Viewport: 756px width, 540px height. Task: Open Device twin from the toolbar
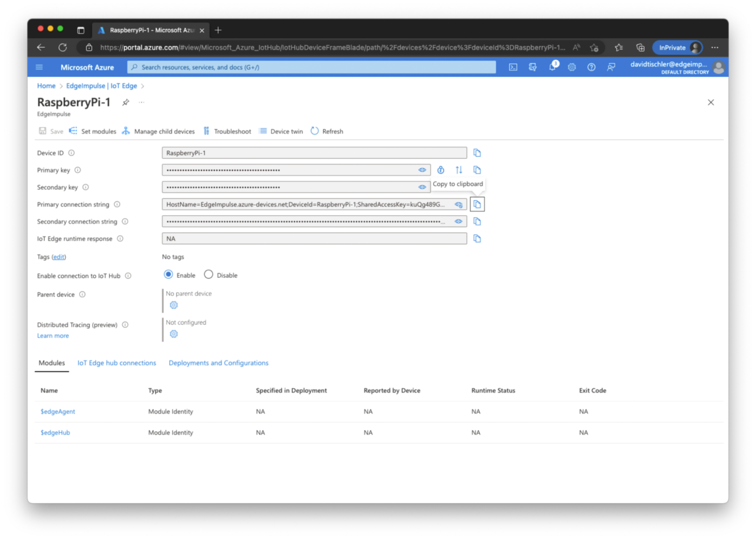(x=281, y=131)
